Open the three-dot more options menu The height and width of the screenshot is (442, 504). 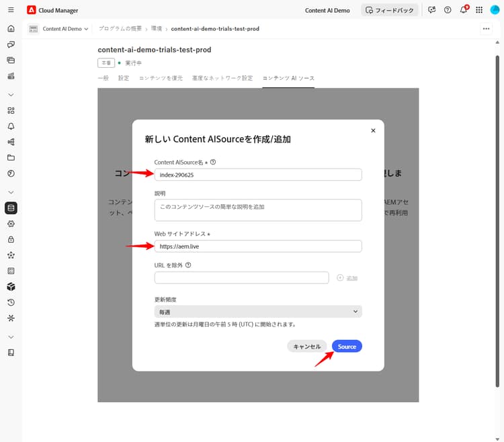coord(486,29)
